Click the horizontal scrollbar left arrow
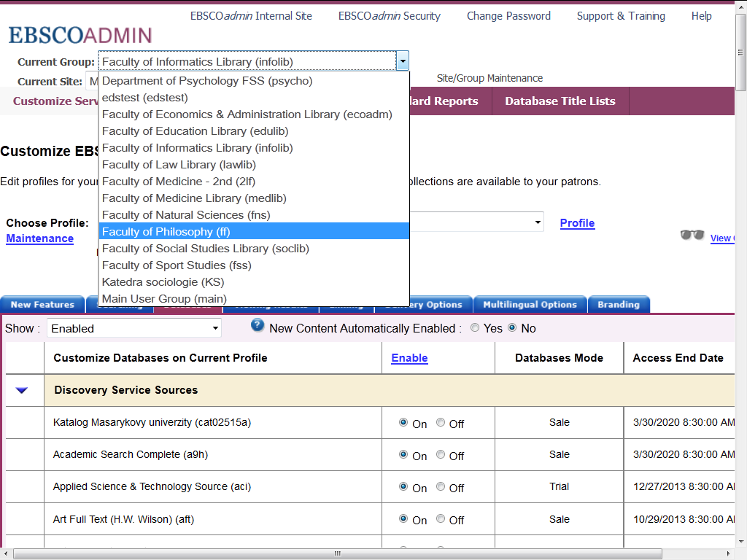Viewport: 747px width, 560px height. (6, 554)
